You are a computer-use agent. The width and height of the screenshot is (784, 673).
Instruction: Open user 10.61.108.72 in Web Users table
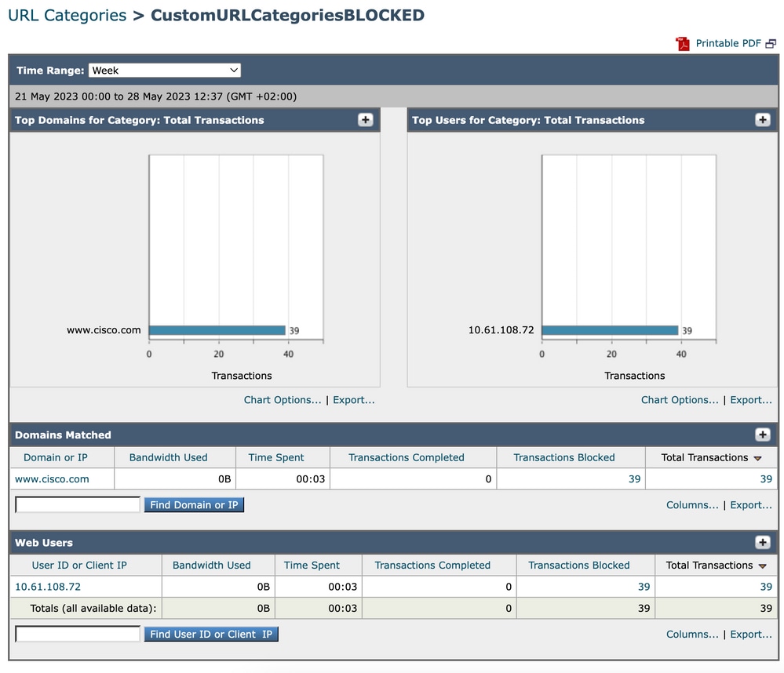[48, 587]
